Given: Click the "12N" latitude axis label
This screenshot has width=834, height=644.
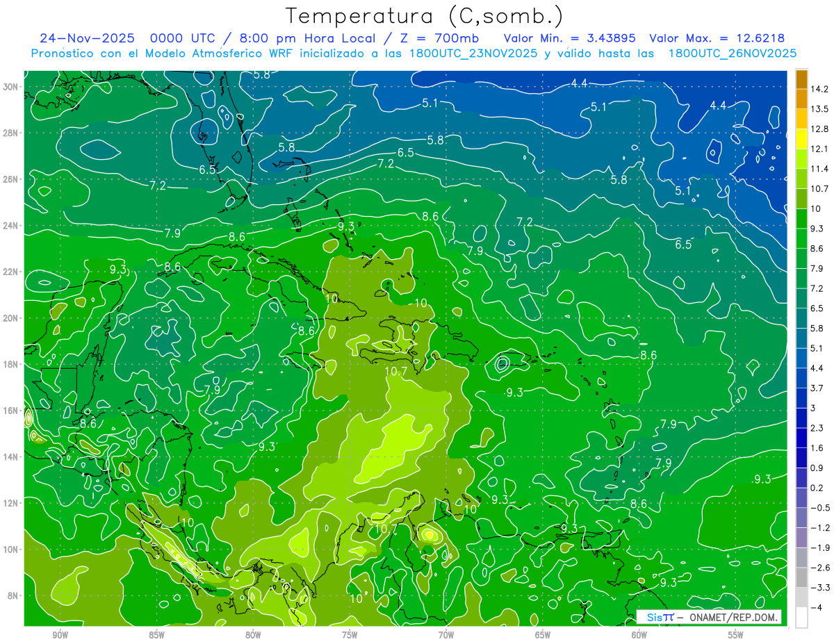Looking at the screenshot, I should point(11,503).
